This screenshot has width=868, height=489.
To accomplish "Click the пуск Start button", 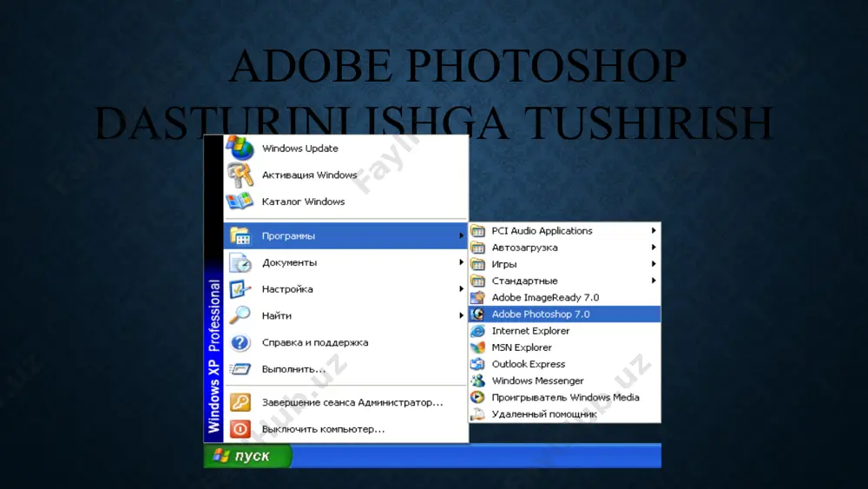I will [x=247, y=456].
